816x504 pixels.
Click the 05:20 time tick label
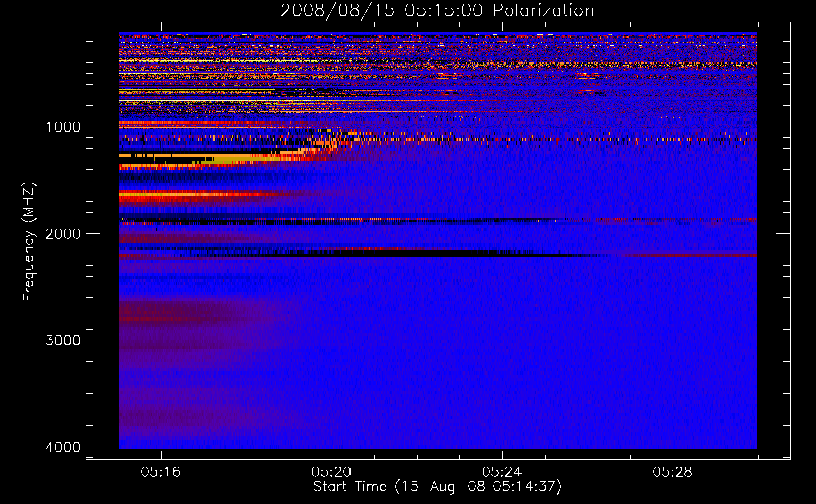(x=331, y=472)
